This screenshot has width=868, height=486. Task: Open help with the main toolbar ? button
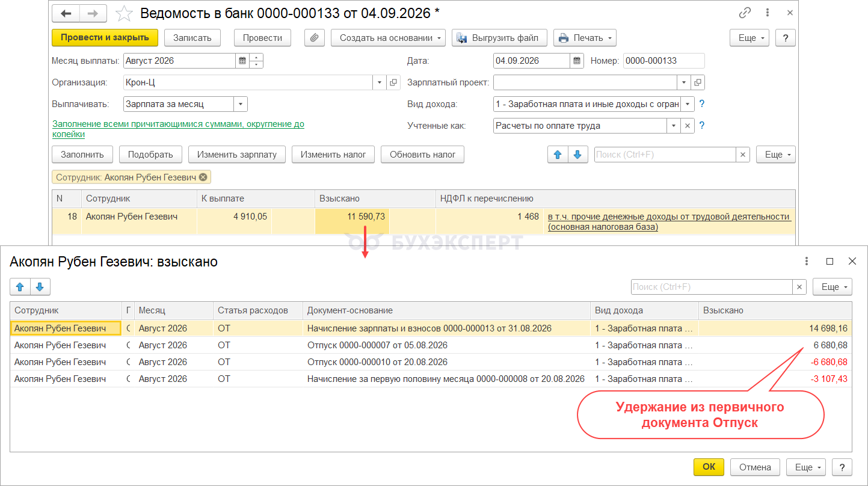[786, 37]
